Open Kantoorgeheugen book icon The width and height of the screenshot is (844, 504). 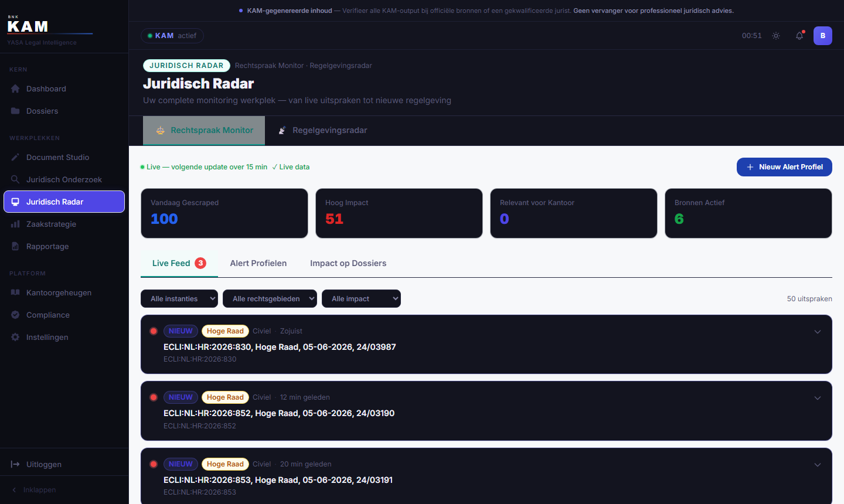tap(15, 292)
